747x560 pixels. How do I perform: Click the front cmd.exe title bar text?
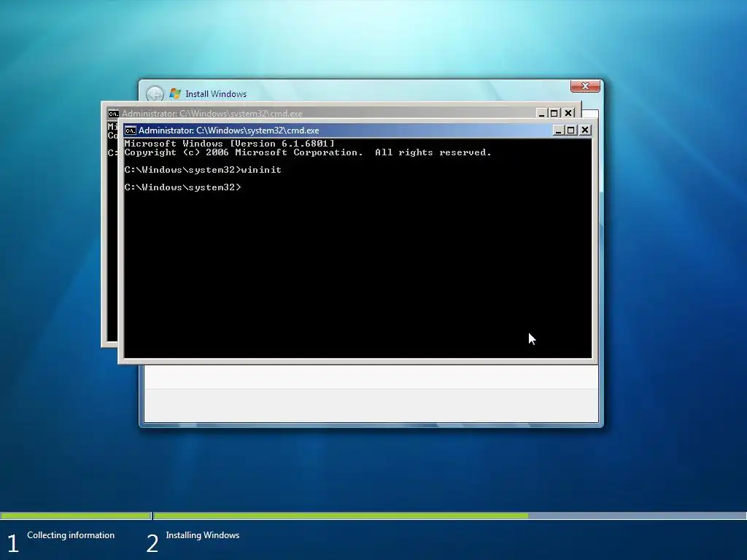coord(228,131)
